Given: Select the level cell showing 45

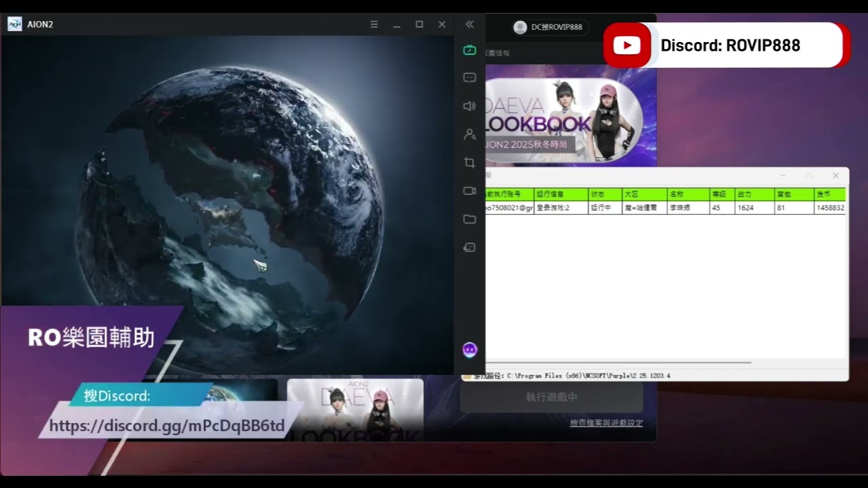Looking at the screenshot, I should pos(722,208).
